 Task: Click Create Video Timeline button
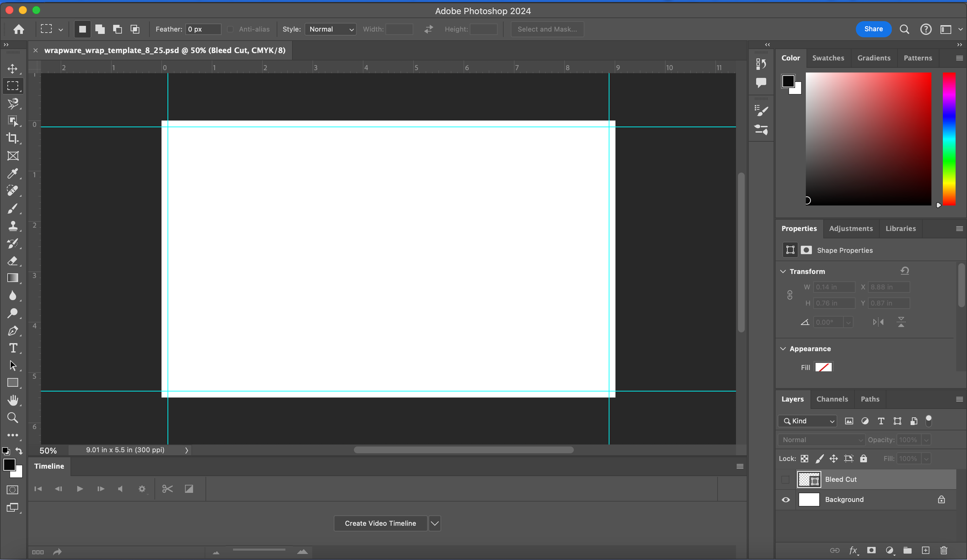380,523
